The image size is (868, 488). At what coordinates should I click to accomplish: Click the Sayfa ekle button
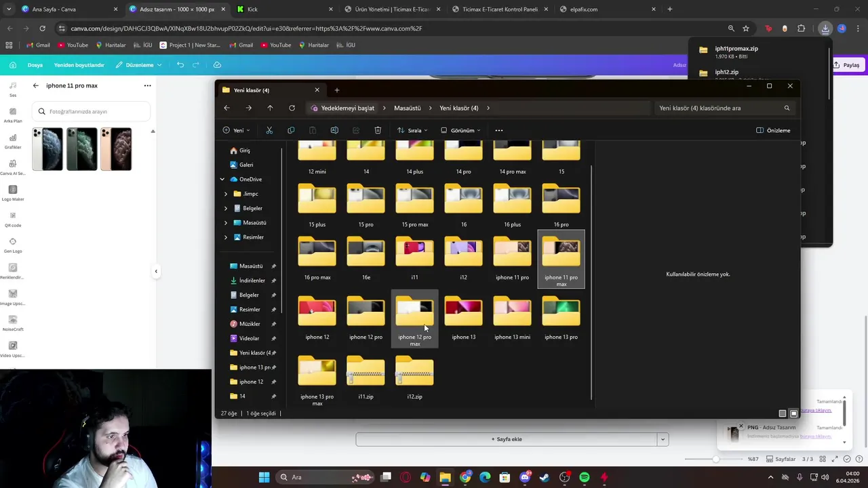[507, 439]
